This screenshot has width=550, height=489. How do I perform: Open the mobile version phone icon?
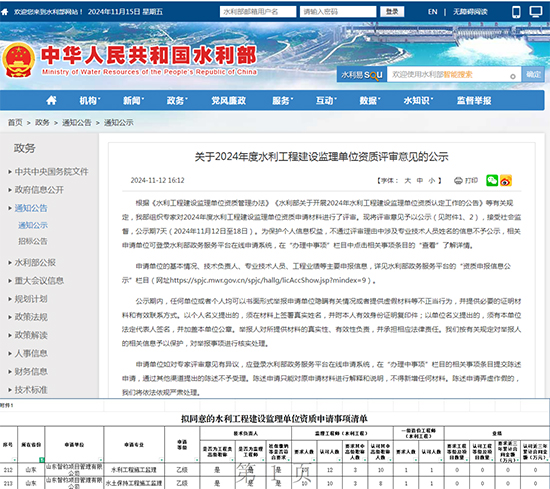pos(516,12)
